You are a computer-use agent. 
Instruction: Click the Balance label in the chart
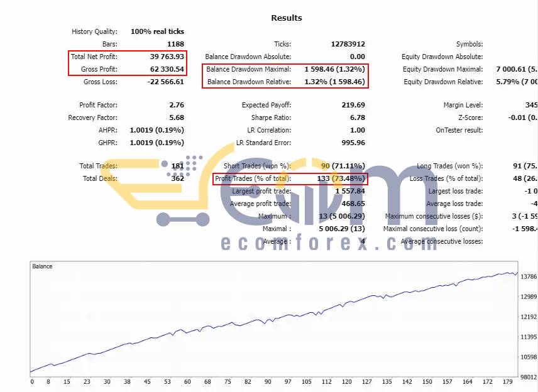coord(42,266)
